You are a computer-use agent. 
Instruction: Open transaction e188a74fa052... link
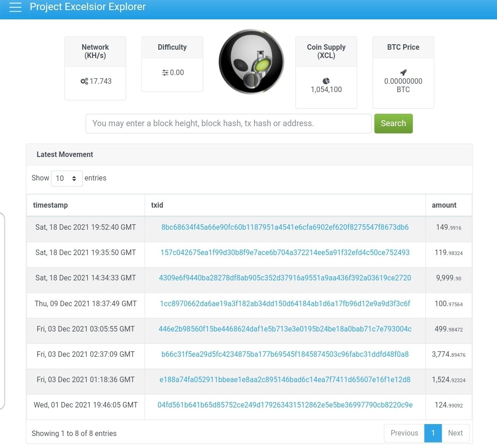285,380
